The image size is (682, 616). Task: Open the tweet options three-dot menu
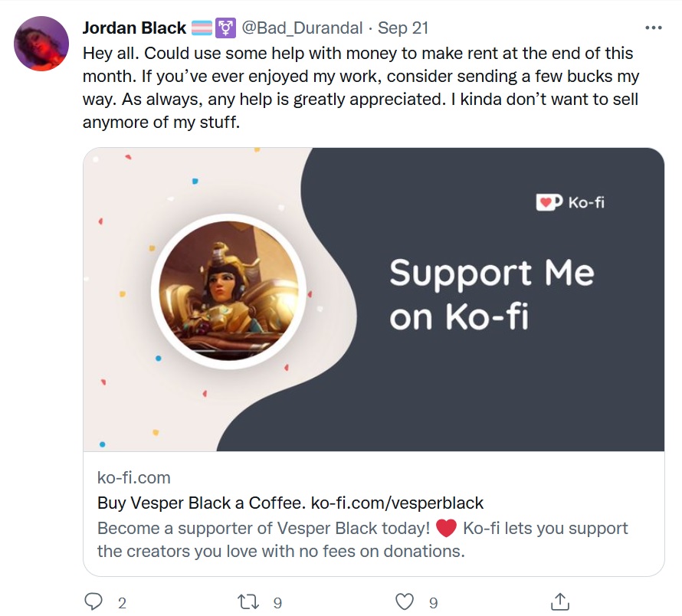(654, 27)
